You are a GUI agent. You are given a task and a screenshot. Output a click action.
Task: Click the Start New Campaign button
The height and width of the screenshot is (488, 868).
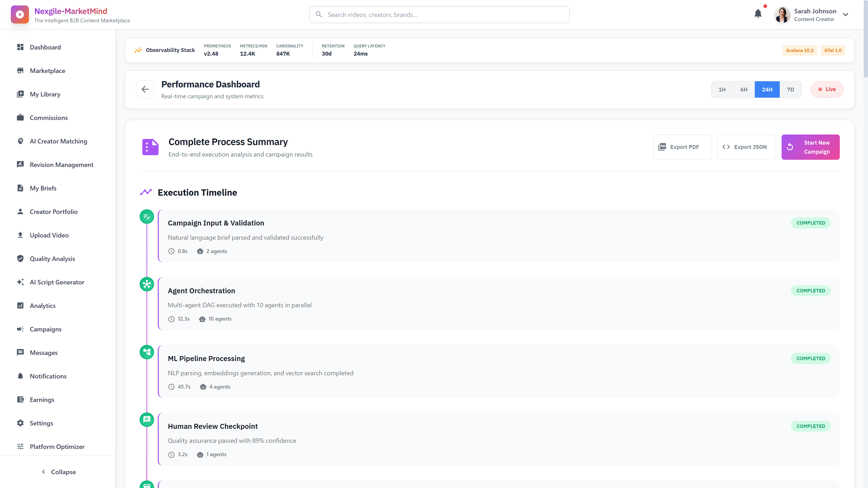(810, 147)
